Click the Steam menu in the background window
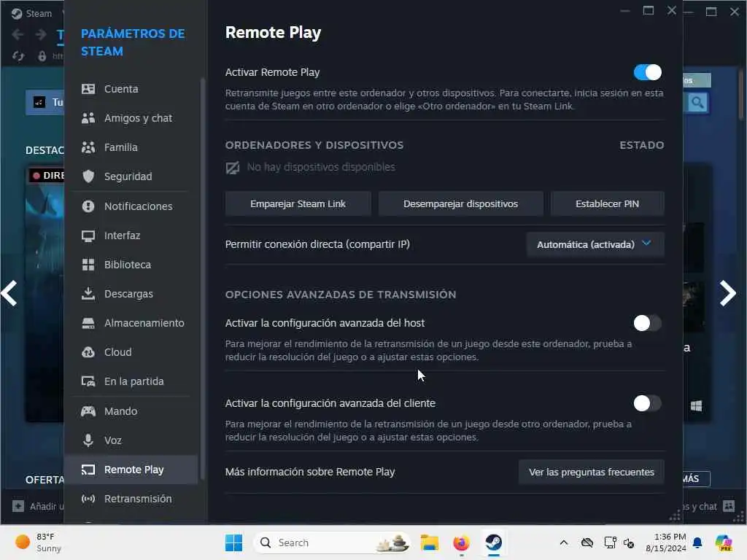Image resolution: width=747 pixels, height=560 pixels. point(32,13)
